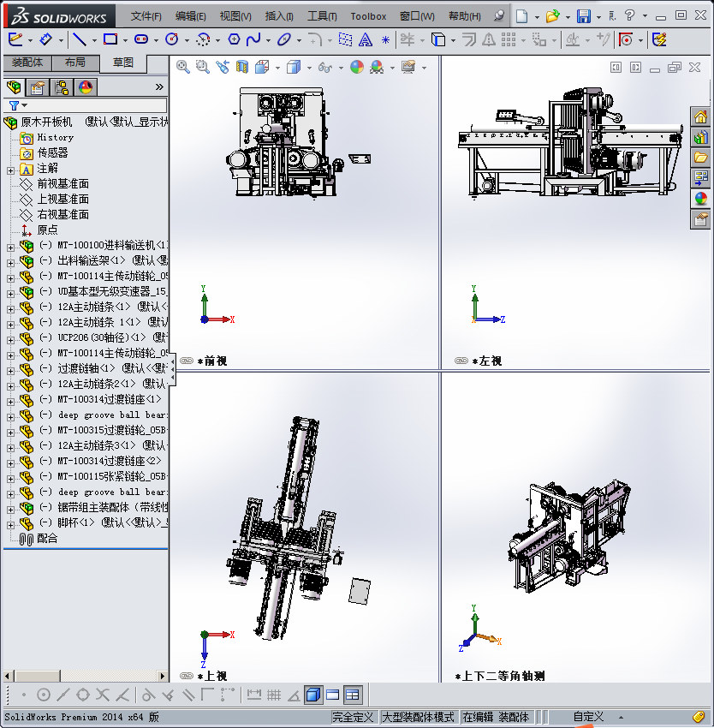Open the 工具(T) menu
The height and width of the screenshot is (728, 714).
322,16
